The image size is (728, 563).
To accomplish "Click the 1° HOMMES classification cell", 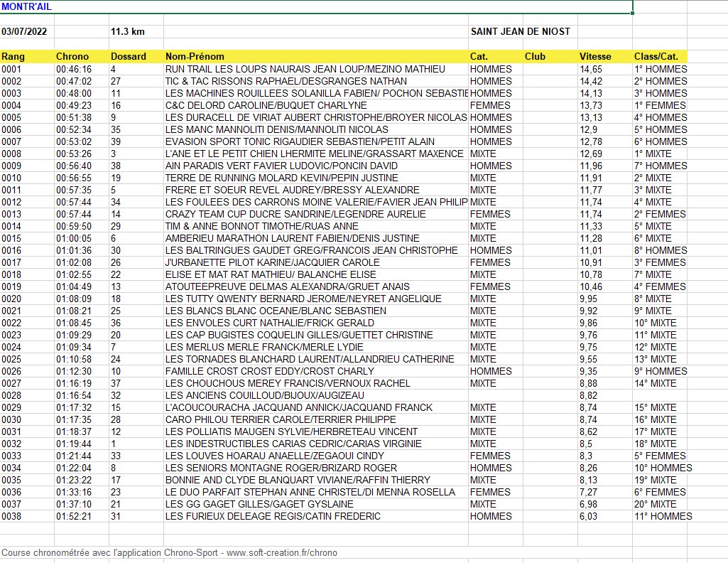I will pyautogui.click(x=661, y=69).
